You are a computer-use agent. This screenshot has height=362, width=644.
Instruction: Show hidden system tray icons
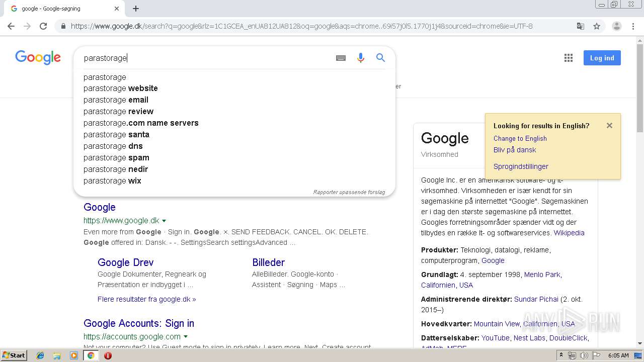(561, 355)
